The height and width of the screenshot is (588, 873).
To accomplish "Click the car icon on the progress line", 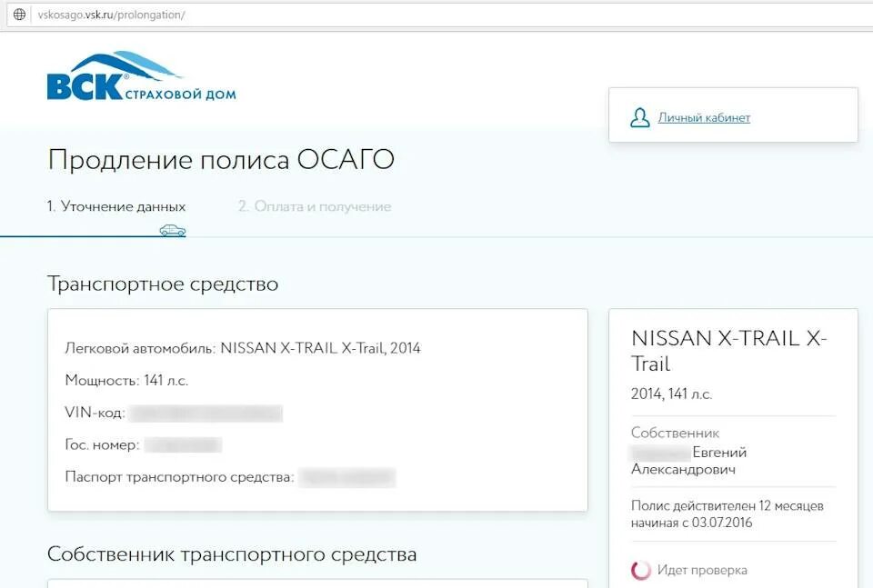I will click(x=173, y=230).
